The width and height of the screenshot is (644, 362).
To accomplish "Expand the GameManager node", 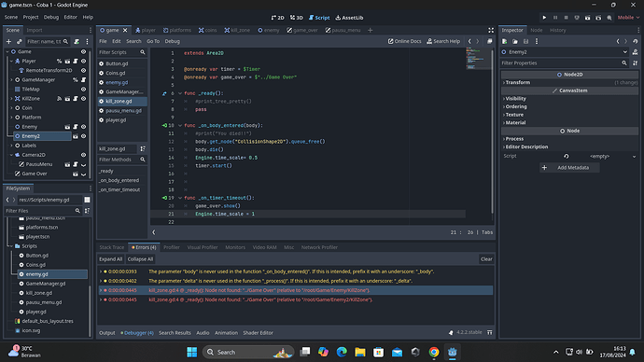I will [x=11, y=80].
